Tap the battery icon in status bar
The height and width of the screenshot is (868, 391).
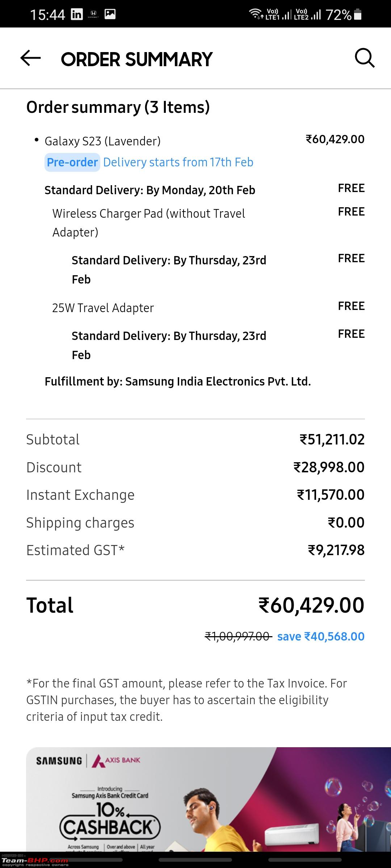(x=358, y=14)
